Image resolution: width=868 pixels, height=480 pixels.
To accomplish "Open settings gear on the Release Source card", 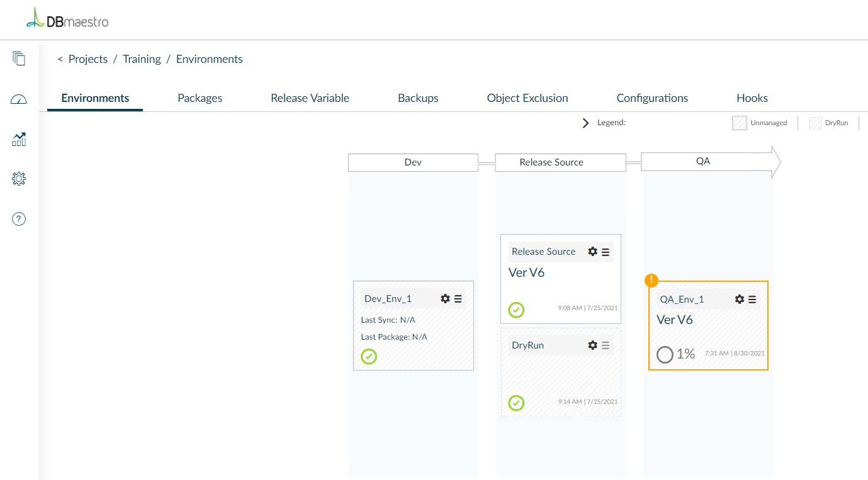I will (x=592, y=252).
